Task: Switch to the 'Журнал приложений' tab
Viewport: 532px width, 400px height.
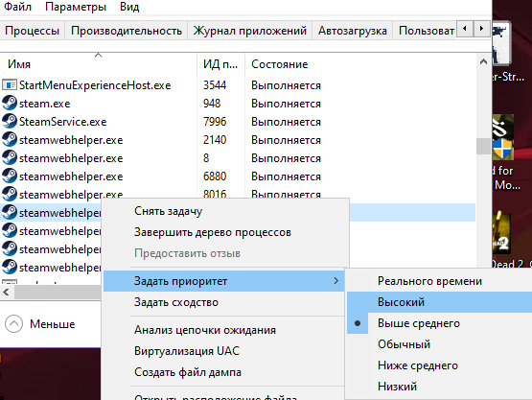Action: 250,31
